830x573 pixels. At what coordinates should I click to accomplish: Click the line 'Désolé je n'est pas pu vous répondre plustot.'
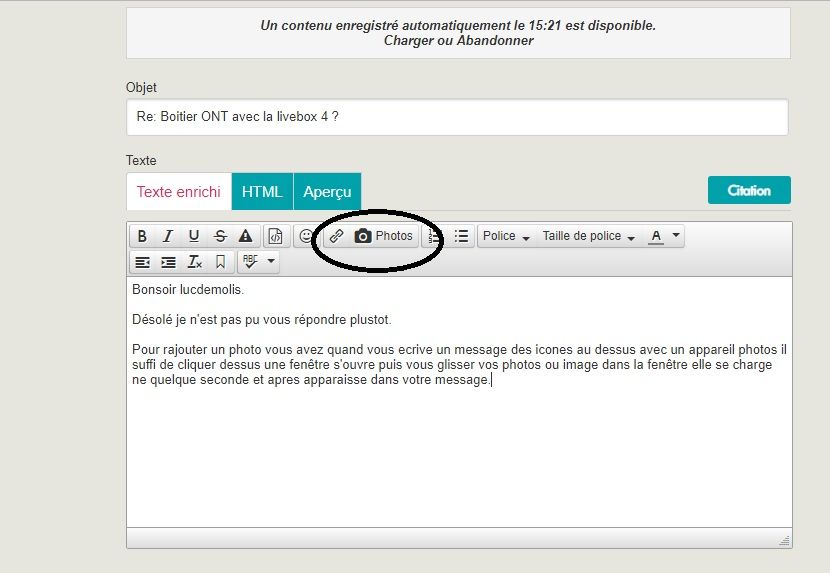coord(261,320)
